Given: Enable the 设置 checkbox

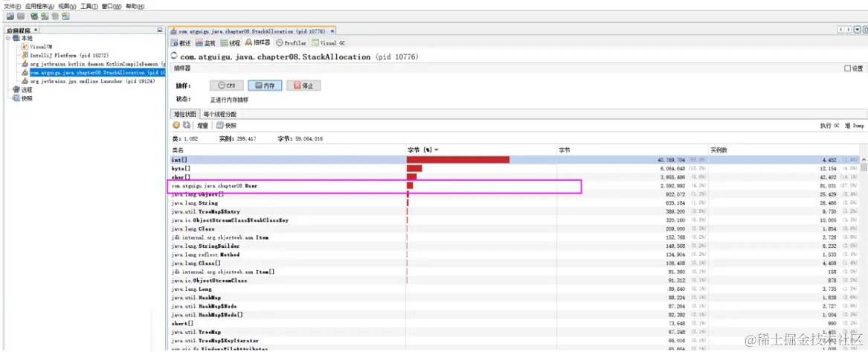Looking at the screenshot, I should coord(847,68).
